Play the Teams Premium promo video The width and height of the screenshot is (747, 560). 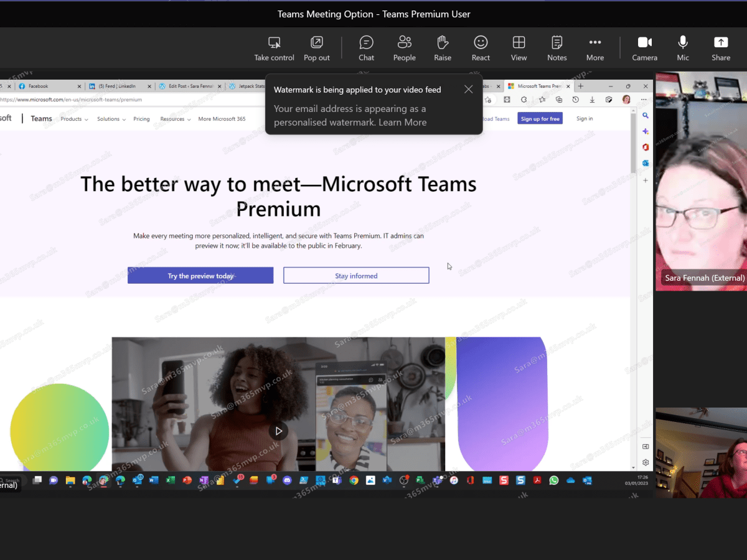278,431
